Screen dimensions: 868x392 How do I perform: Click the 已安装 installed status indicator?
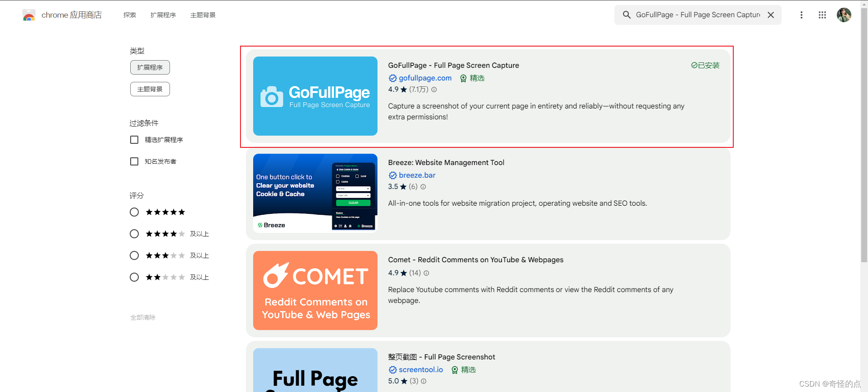point(705,66)
